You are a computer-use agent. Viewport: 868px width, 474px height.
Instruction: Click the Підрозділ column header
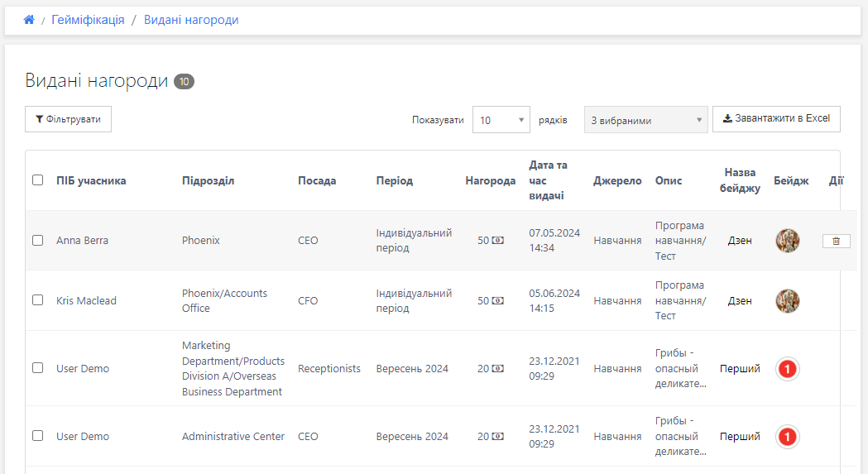tap(209, 180)
